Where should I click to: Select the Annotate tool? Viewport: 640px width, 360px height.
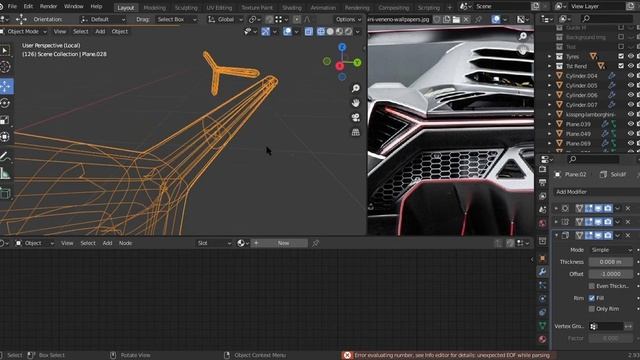[x=5, y=156]
